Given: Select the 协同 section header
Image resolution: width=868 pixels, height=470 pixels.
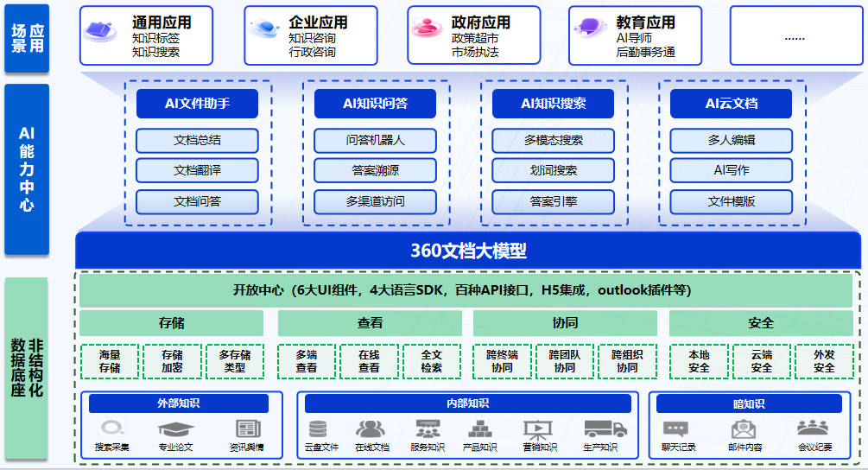Looking at the screenshot, I should coord(565,323).
